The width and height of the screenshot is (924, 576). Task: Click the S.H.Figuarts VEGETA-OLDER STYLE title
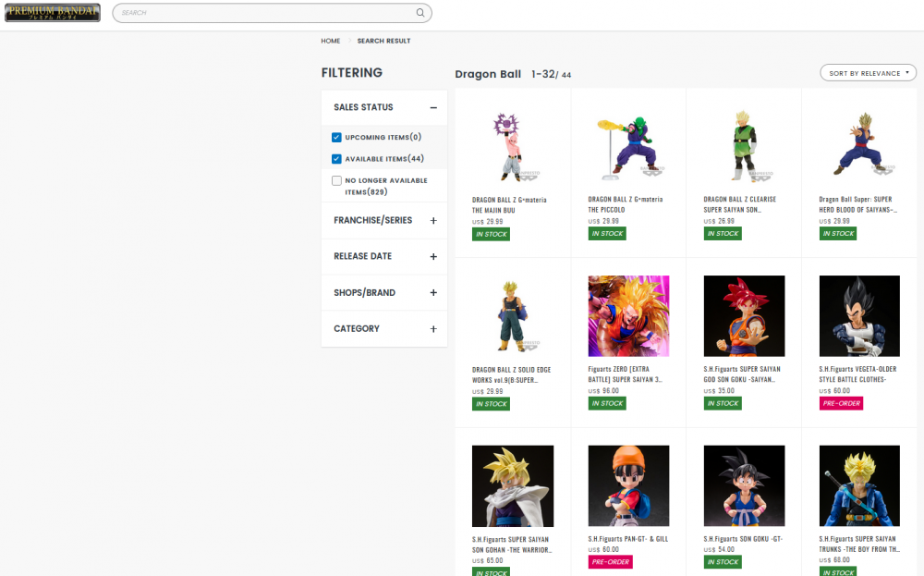(x=857, y=374)
